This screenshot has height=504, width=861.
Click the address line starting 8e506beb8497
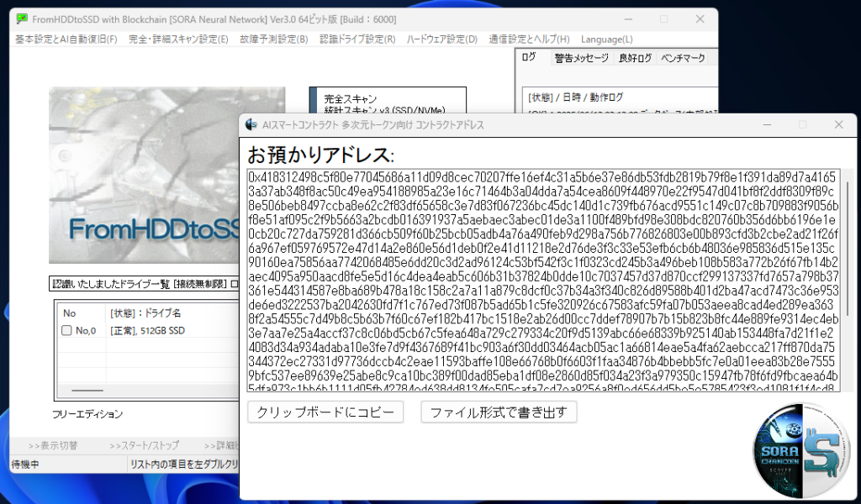coord(544,206)
